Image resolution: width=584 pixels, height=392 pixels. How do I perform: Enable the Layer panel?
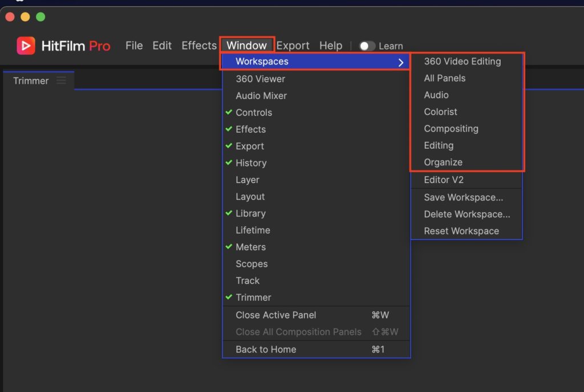click(316, 179)
